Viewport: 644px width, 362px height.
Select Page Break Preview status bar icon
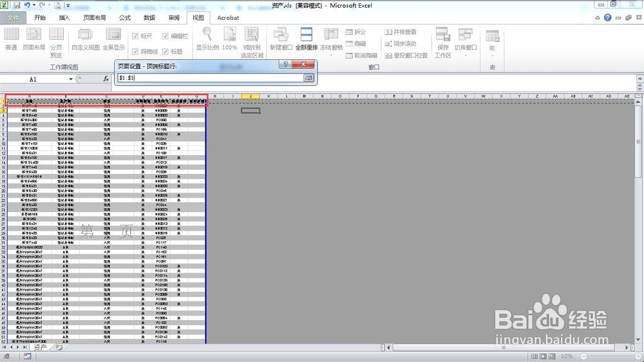(x=552, y=356)
